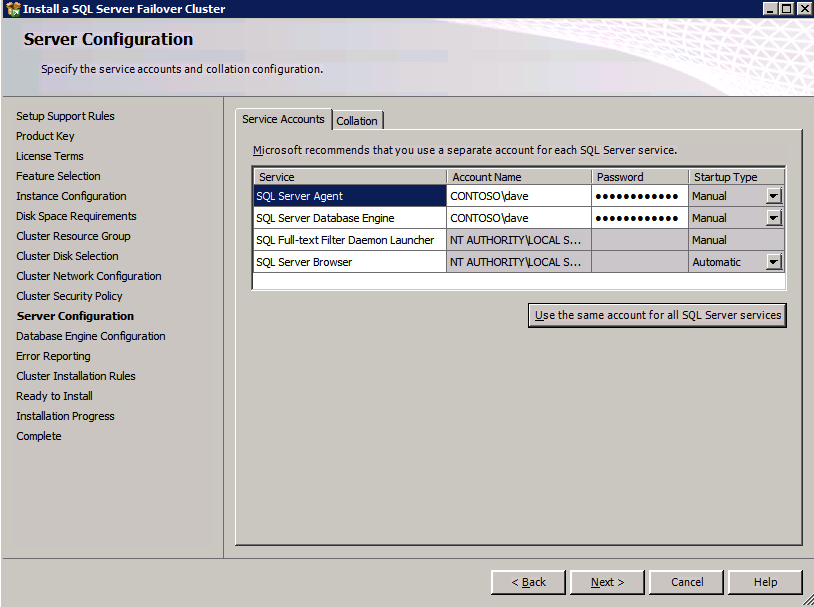Select Feature Selection step in sidebar
814x607 pixels.
tap(58, 176)
